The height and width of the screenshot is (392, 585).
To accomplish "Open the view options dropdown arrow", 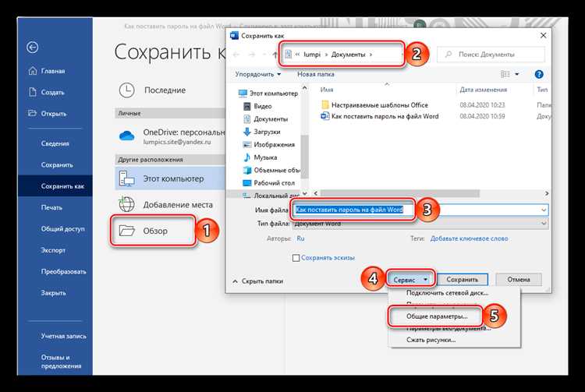I will 517,74.
